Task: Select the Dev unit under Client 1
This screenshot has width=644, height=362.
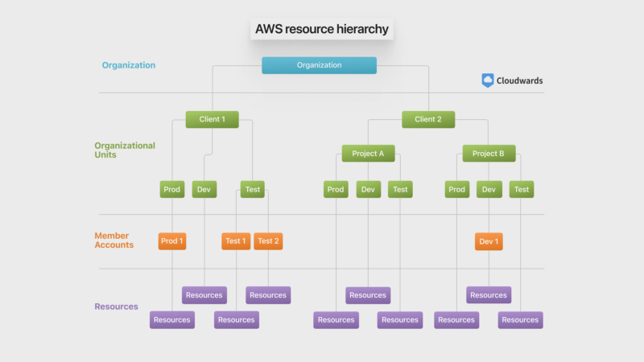Action: (x=204, y=190)
